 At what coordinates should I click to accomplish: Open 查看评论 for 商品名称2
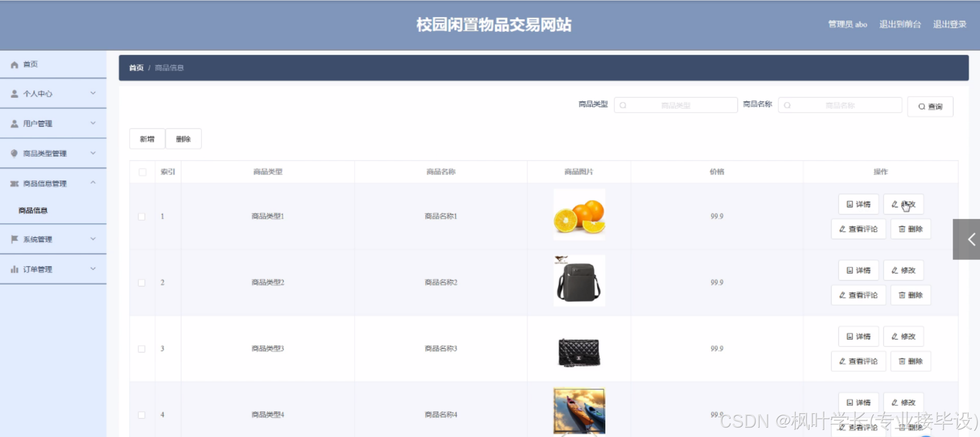(x=858, y=295)
